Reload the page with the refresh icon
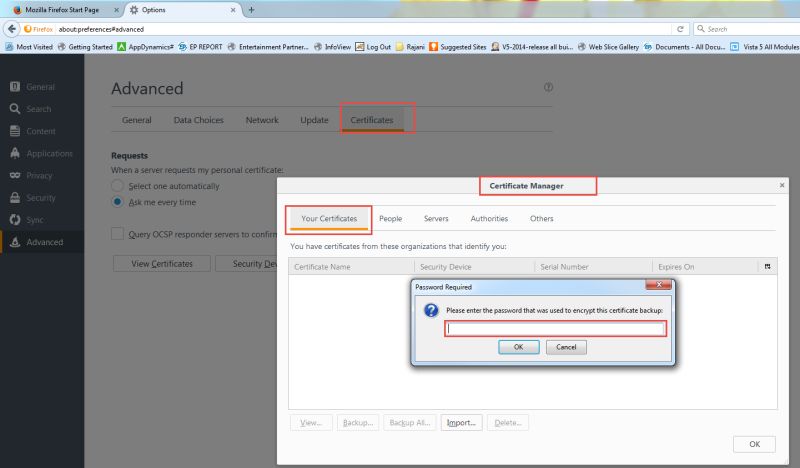800x468 pixels. tap(680, 29)
